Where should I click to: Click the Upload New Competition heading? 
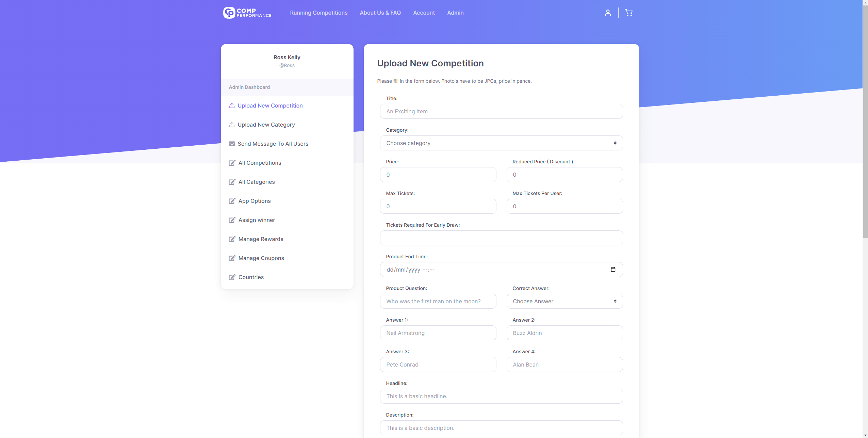click(x=430, y=63)
